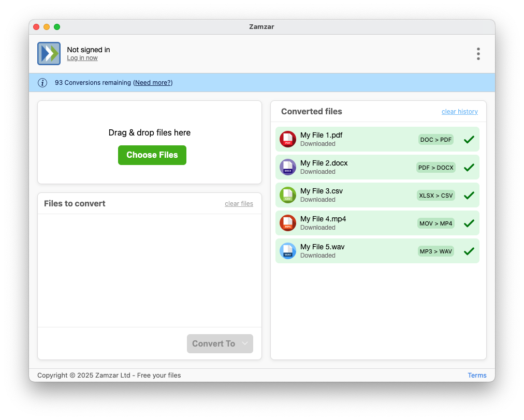Image resolution: width=524 pixels, height=420 pixels.
Task: Click the green checkmark for My File 1.pdf
Action: tap(469, 139)
